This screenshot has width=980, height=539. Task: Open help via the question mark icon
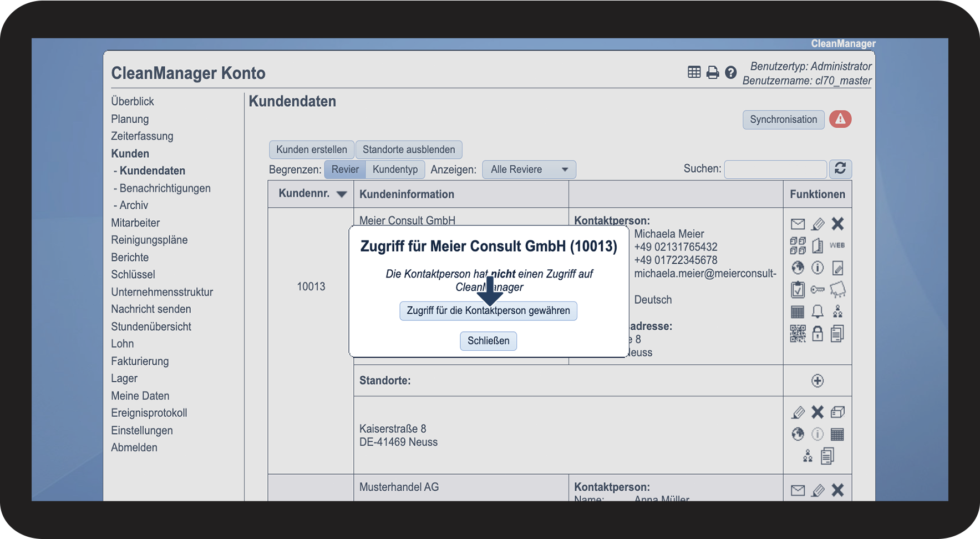(730, 72)
